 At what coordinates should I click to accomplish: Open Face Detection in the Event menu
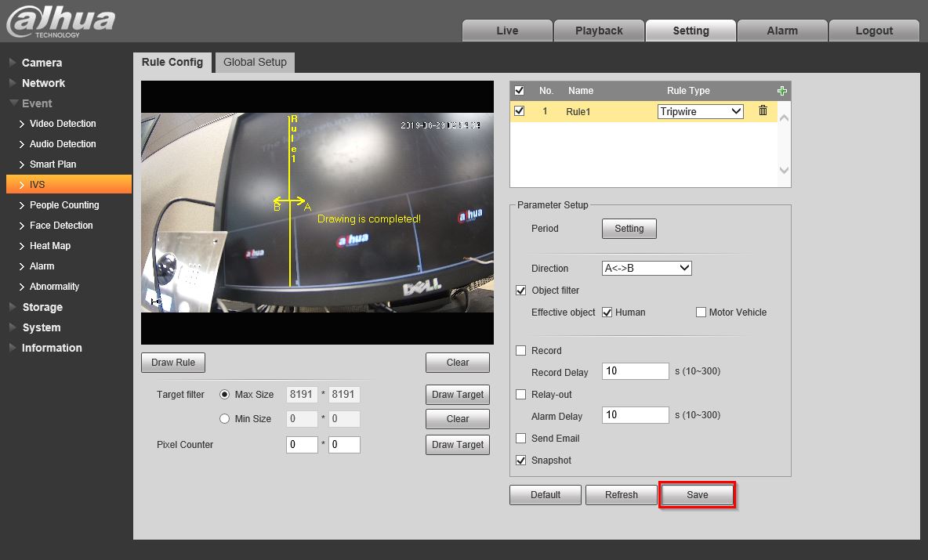click(x=61, y=226)
